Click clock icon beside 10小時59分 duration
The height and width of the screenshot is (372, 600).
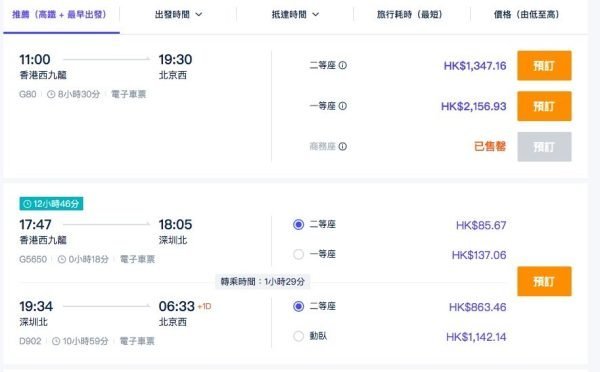[56, 341]
